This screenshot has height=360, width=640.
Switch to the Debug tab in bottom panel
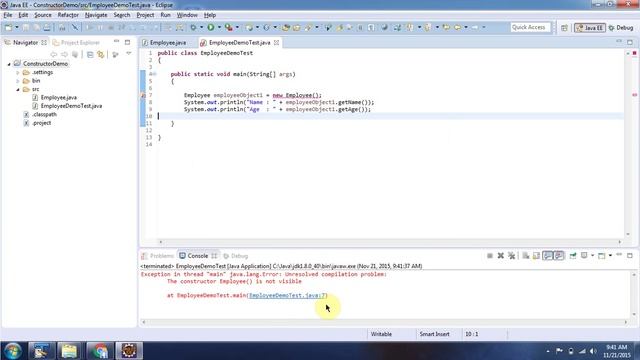[236, 256]
